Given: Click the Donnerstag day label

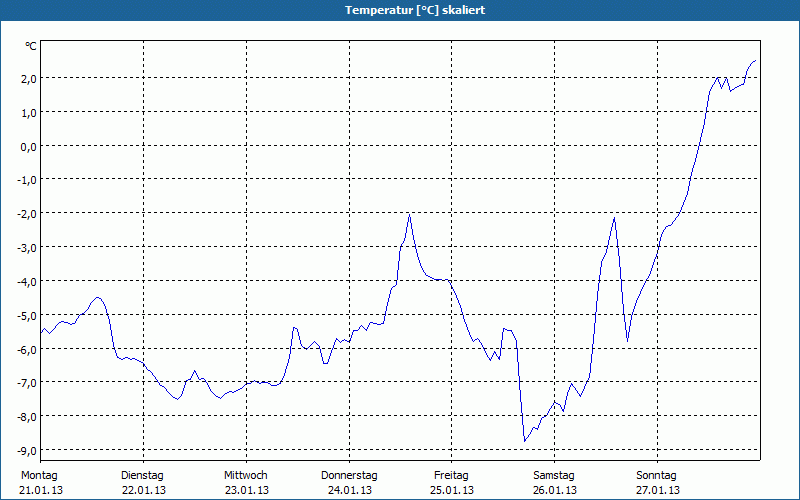Looking at the screenshot, I should [349, 476].
